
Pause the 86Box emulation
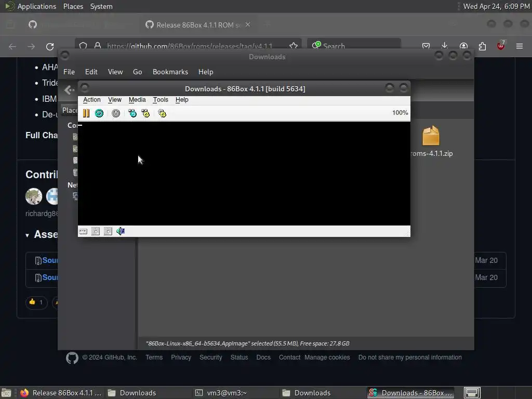(86, 113)
